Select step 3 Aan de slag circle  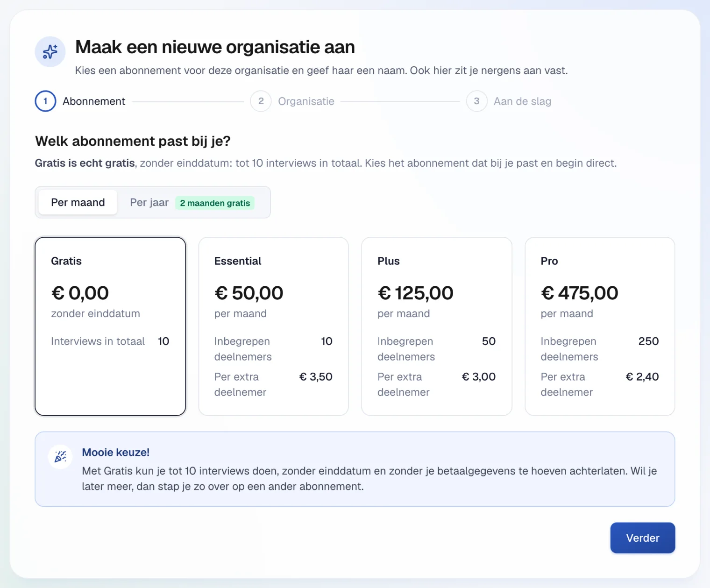[x=476, y=101]
